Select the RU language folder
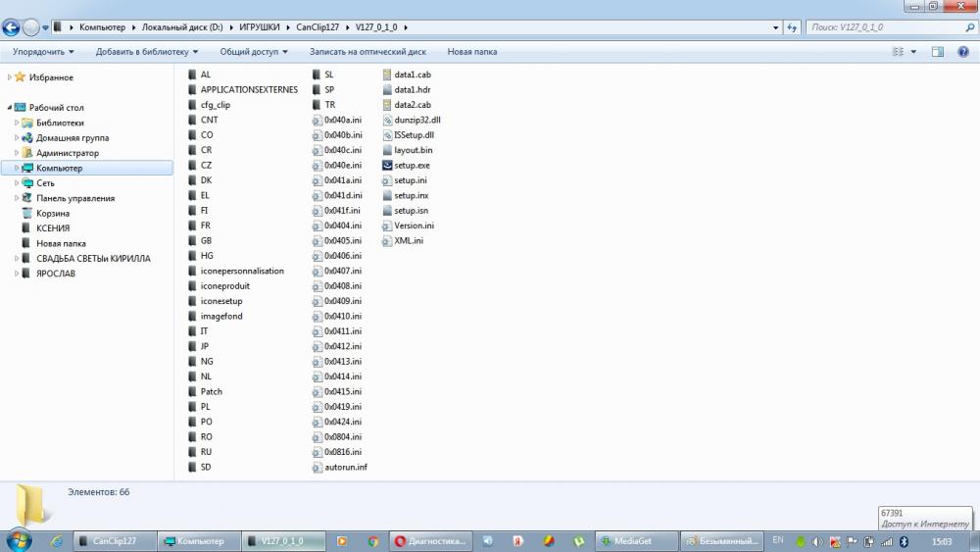 200,452
